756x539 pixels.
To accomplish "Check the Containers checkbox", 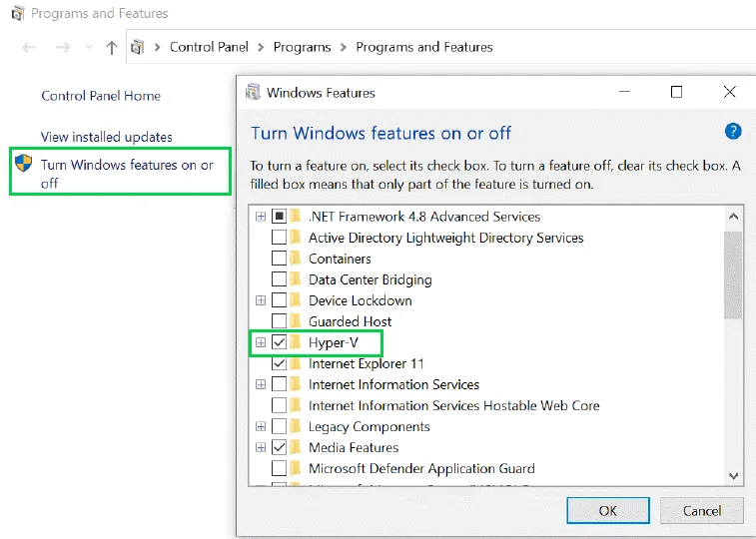I will pos(280,259).
